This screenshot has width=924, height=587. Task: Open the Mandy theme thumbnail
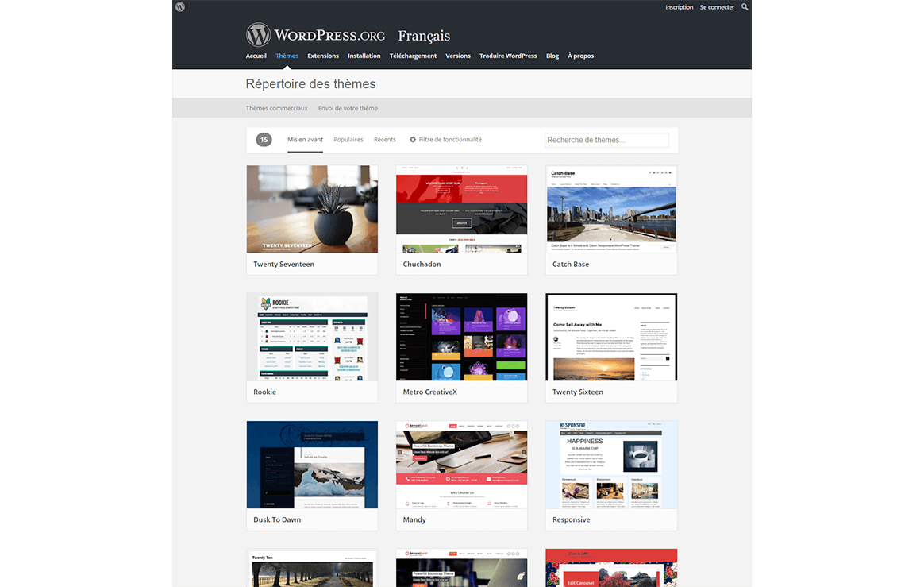(461, 465)
